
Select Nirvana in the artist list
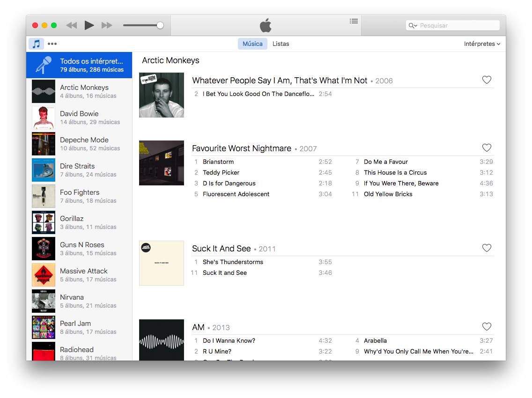click(x=79, y=301)
